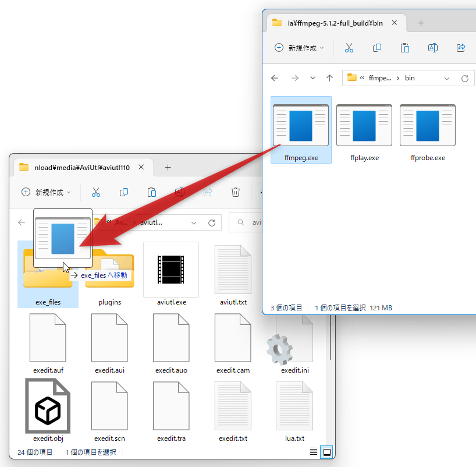Select exedit.auf file

[x=48, y=344]
